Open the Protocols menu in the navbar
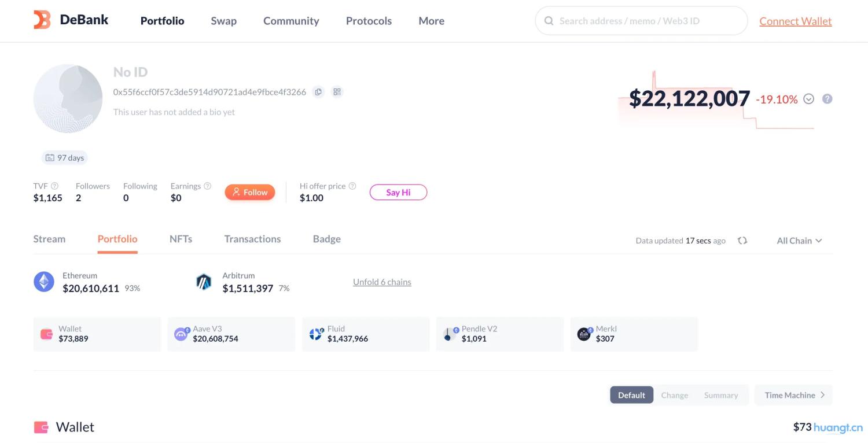Image resolution: width=868 pixels, height=443 pixels. click(x=368, y=20)
